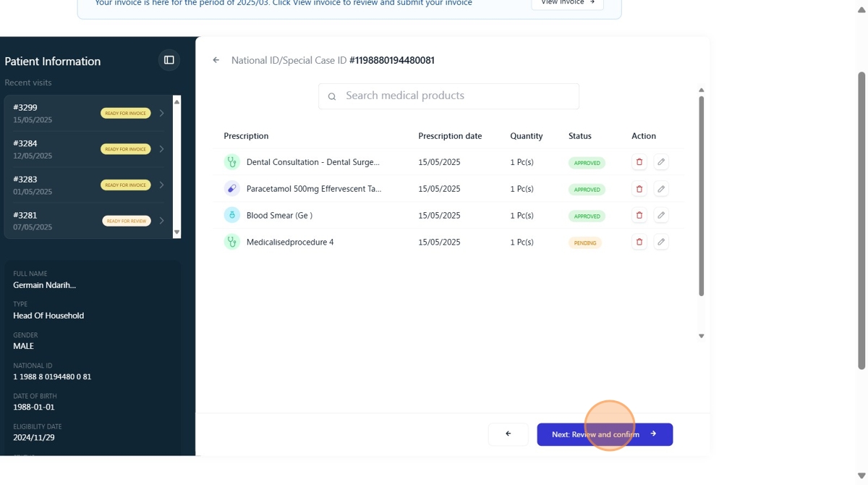Image resolution: width=868 pixels, height=485 pixels.
Task: Select visit #3283 from recent visits
Action: pyautogui.click(x=88, y=185)
